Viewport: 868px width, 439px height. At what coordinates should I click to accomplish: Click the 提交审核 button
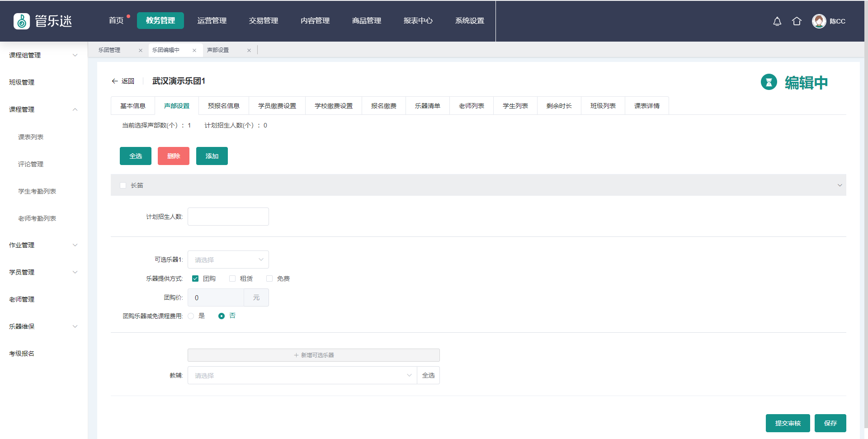pyautogui.click(x=788, y=423)
